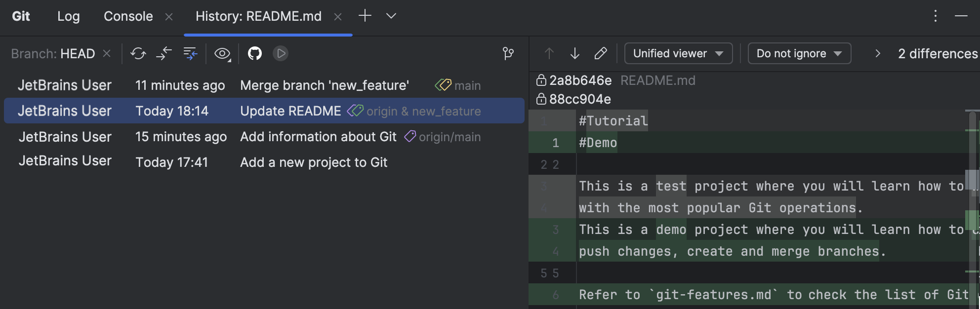Viewport: 980px width, 309px height.
Task: Click the cherry-pick arrows icon
Action: tap(164, 53)
